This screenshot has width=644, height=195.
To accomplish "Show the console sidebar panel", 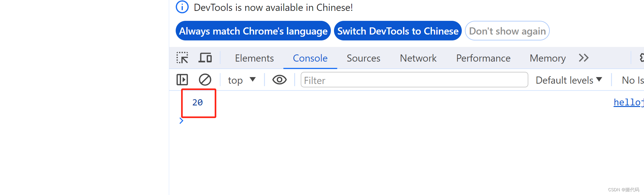I will click(182, 80).
